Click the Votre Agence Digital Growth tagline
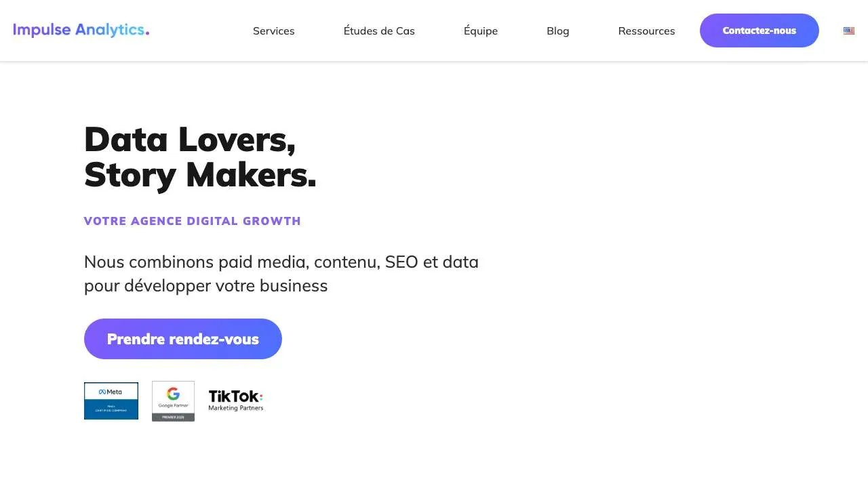The width and height of the screenshot is (868, 488). tap(193, 221)
